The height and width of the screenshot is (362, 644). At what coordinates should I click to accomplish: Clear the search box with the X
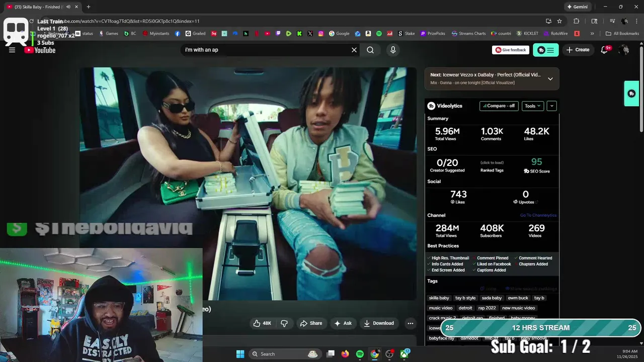[354, 50]
